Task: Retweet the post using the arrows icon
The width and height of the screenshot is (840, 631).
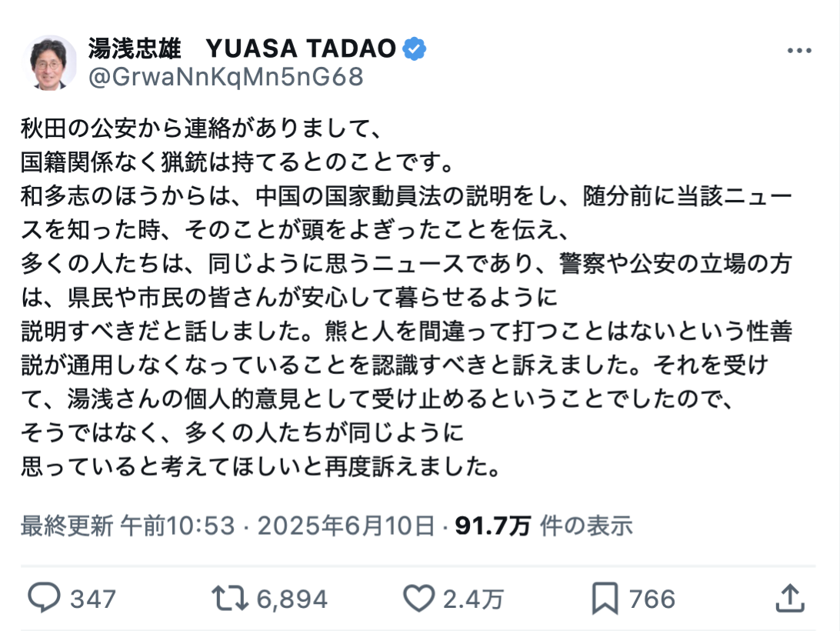Action: [x=230, y=599]
